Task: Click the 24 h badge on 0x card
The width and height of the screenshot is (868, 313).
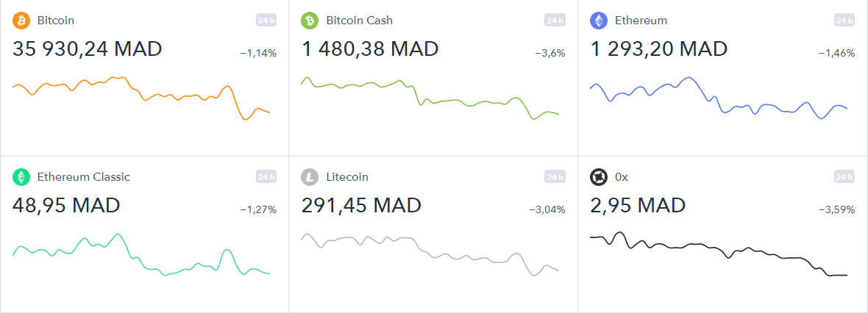Action: click(844, 177)
